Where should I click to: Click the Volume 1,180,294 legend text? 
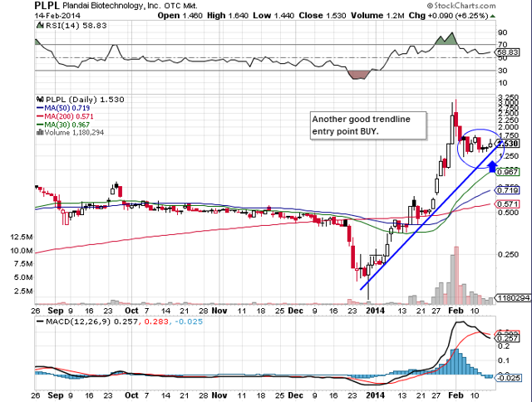point(74,133)
